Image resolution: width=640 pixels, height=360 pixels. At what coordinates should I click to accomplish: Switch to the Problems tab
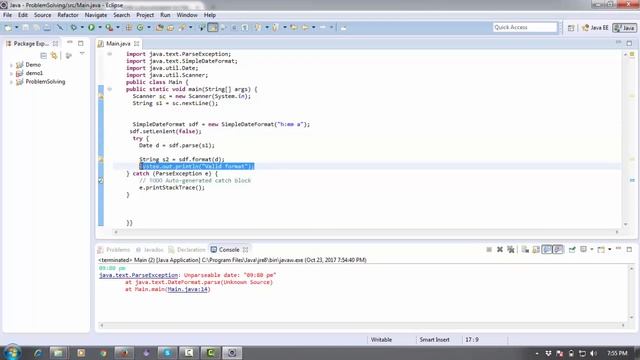114,249
